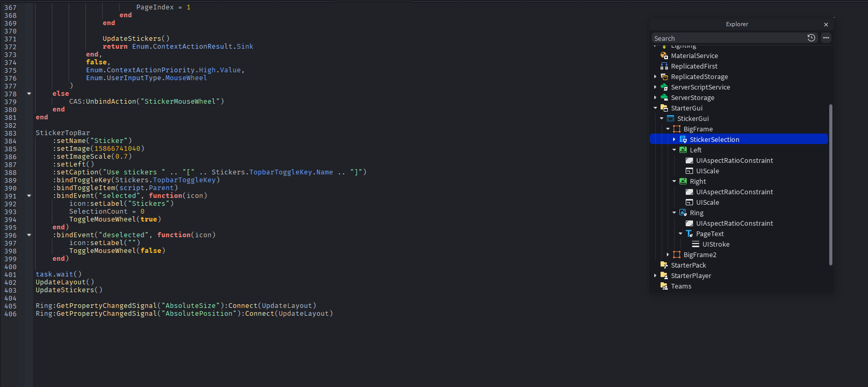The image size is (868, 387).
Task: Click the ServerStorage icon
Action: click(664, 97)
